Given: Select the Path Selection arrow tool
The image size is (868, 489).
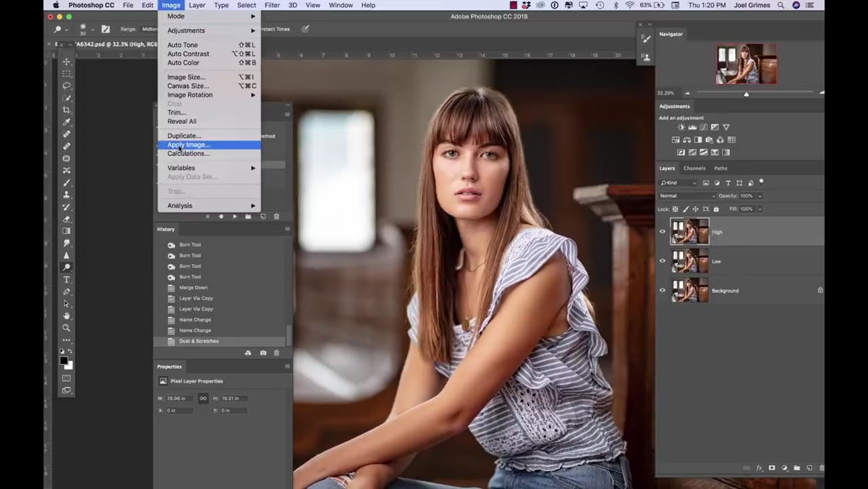Looking at the screenshot, I should coord(67,305).
